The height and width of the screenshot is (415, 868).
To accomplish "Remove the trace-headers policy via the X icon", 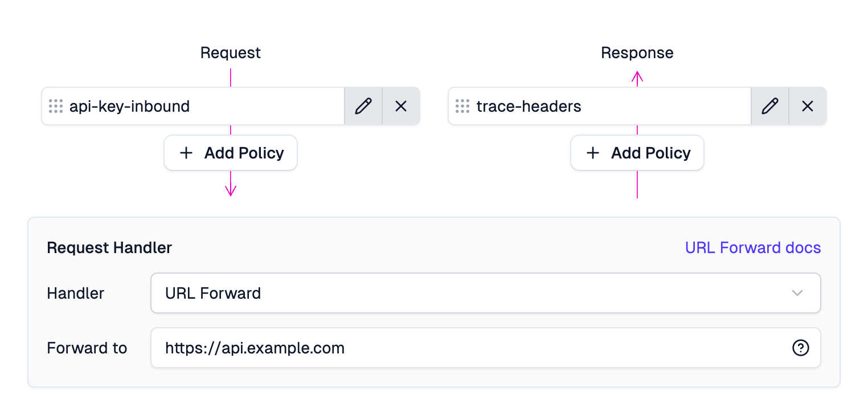I will coord(808,106).
